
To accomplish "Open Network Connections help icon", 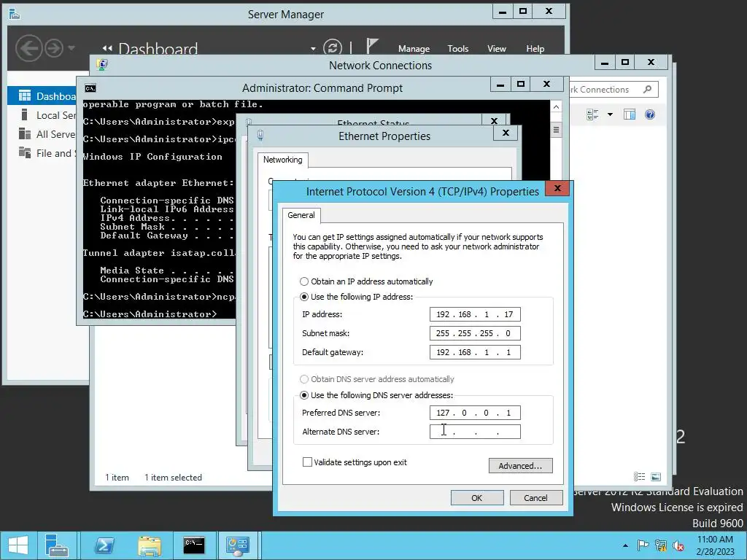I will 650,114.
